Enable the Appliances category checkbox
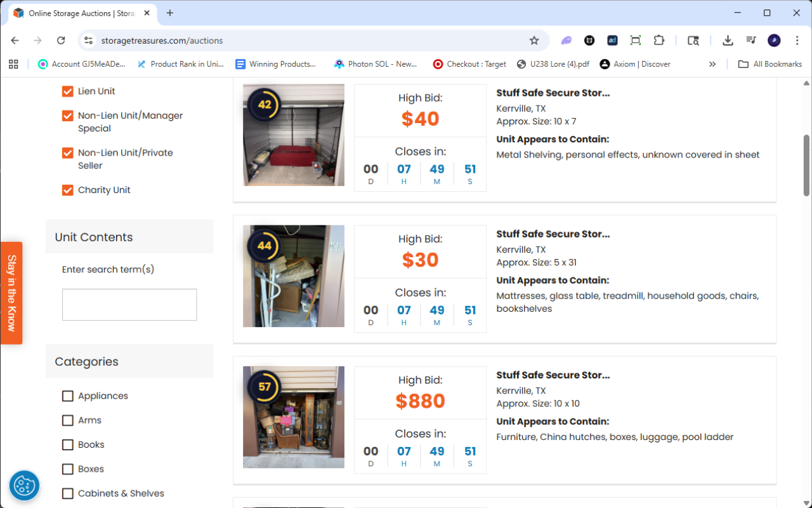The width and height of the screenshot is (812, 508). [67, 396]
